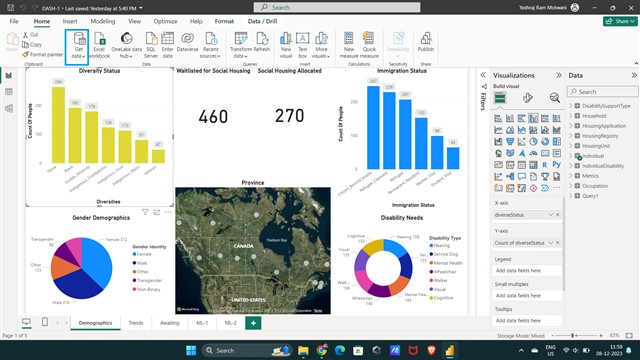Click the Enter data icon
The width and height of the screenshot is (640, 360).
point(167,45)
